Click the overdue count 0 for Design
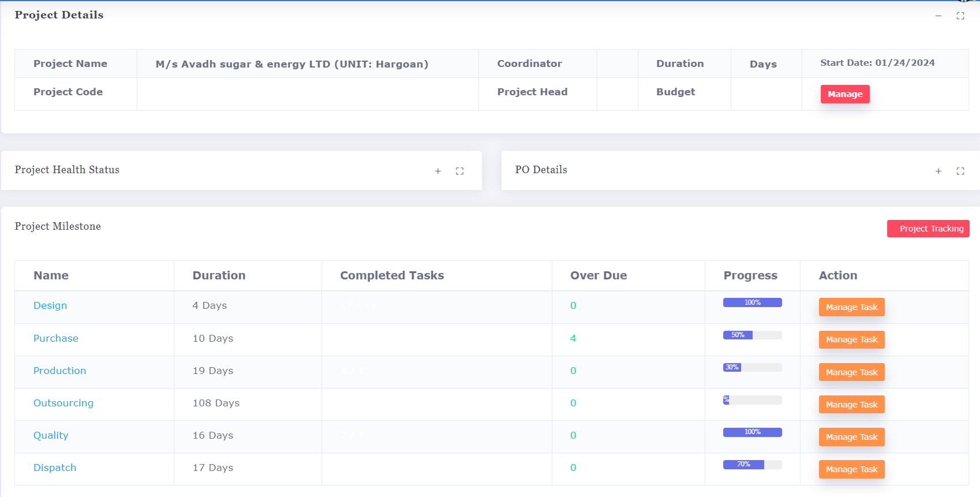This screenshot has height=497, width=980. click(x=573, y=305)
